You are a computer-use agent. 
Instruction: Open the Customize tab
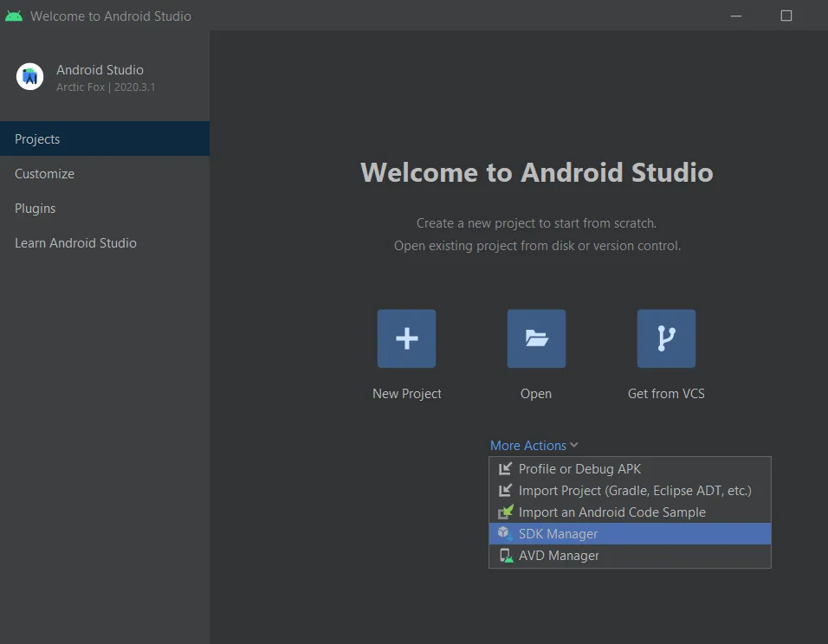coord(44,174)
